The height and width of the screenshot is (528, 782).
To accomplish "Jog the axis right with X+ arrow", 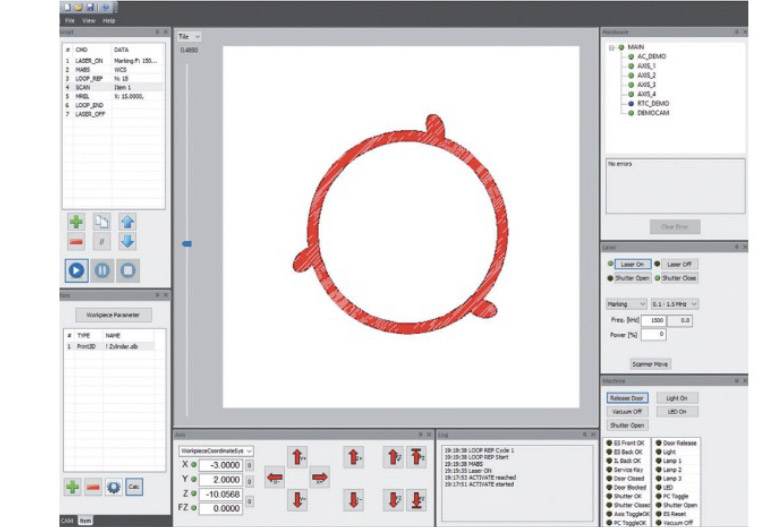I will [319, 477].
